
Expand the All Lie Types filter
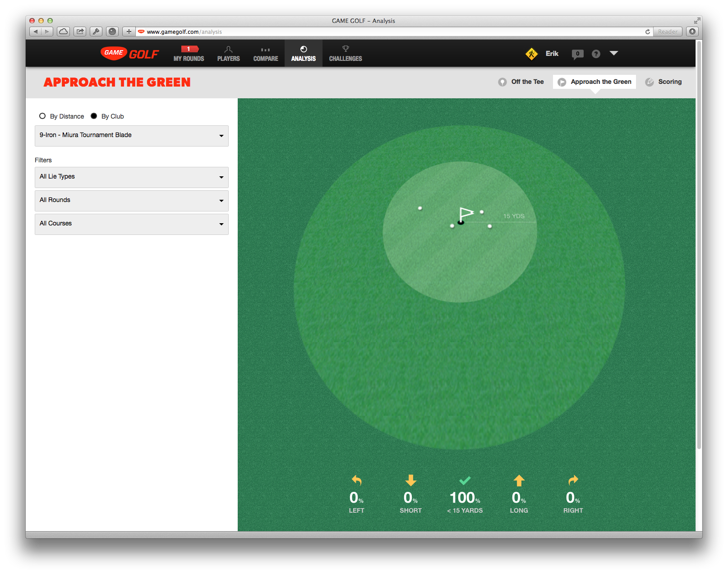[x=131, y=177]
